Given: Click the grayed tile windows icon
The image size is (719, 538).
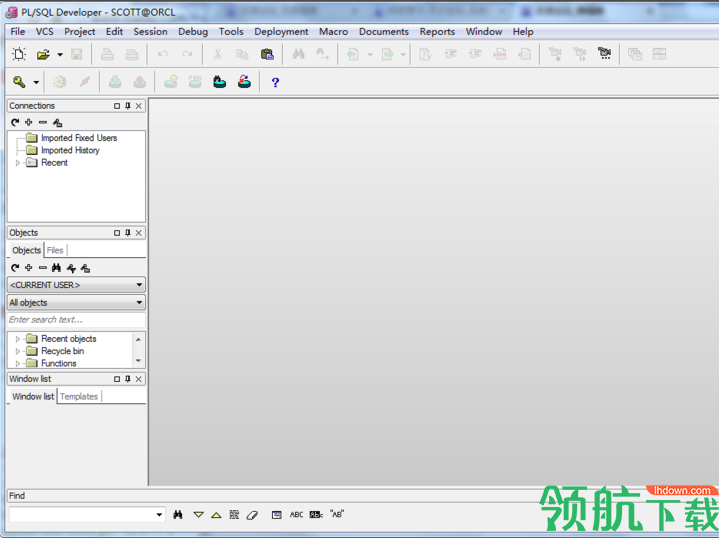Looking at the screenshot, I should pos(659,54).
